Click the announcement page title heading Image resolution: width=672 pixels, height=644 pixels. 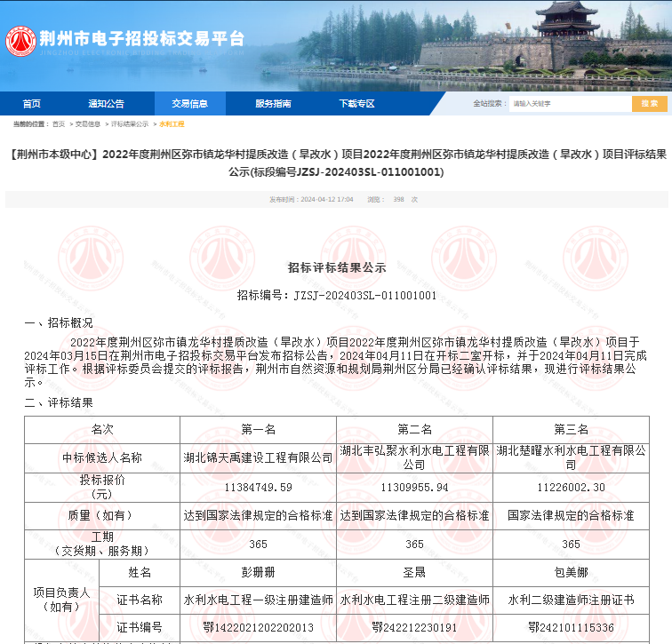click(x=336, y=163)
